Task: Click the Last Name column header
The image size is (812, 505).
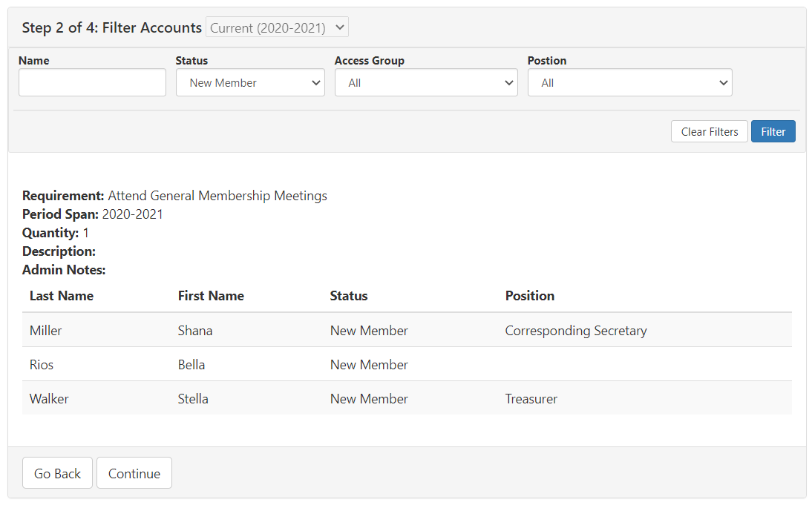Action: coord(62,296)
